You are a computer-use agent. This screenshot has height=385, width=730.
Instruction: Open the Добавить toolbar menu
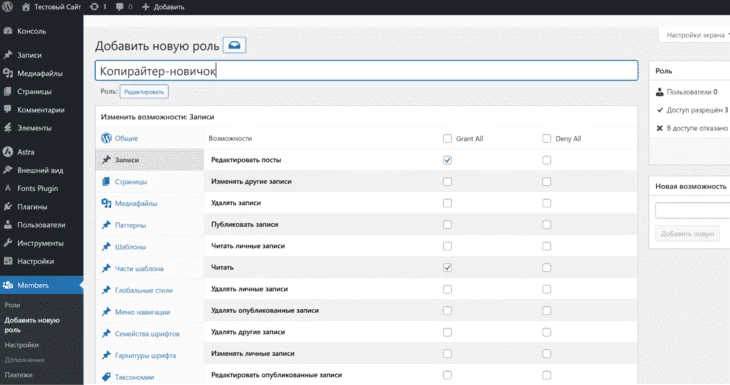[163, 7]
